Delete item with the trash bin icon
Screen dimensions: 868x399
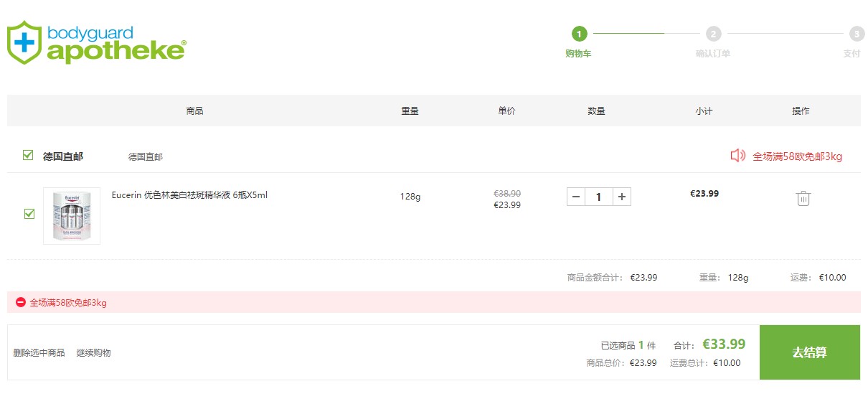[803, 198]
